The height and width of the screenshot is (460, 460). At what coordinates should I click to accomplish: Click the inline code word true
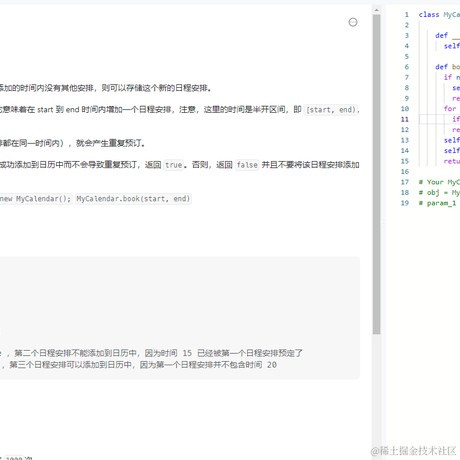[x=174, y=165]
